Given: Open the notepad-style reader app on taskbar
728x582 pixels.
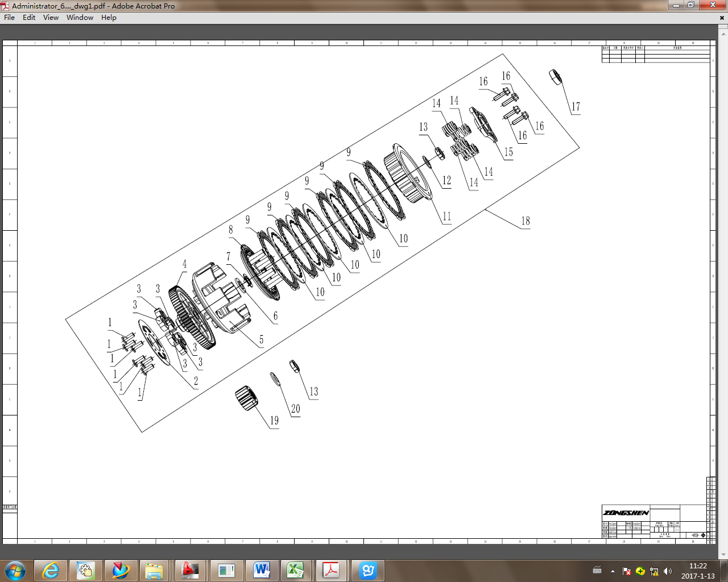Looking at the screenshot, I should point(225,570).
